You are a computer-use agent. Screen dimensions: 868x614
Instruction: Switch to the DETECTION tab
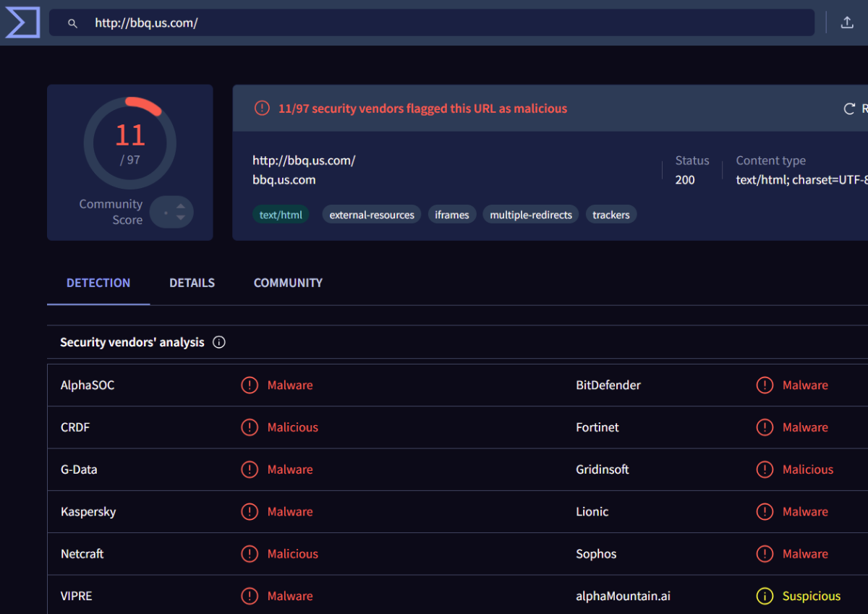(98, 283)
